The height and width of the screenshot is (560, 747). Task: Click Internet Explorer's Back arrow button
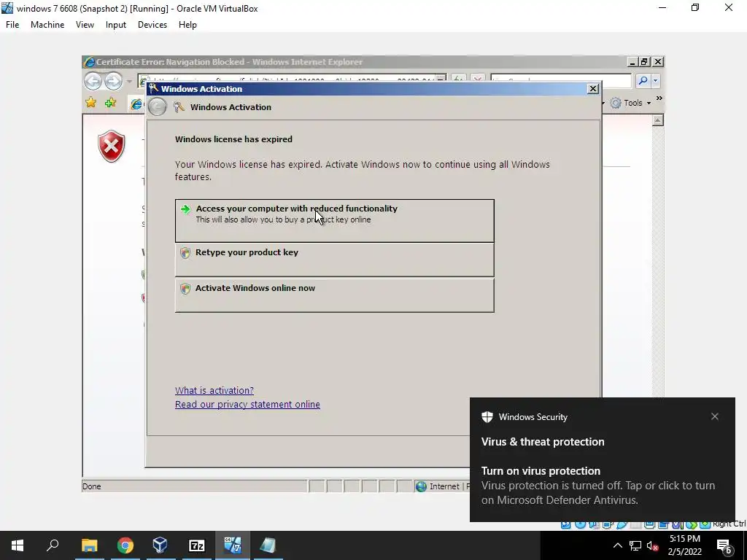pyautogui.click(x=93, y=81)
